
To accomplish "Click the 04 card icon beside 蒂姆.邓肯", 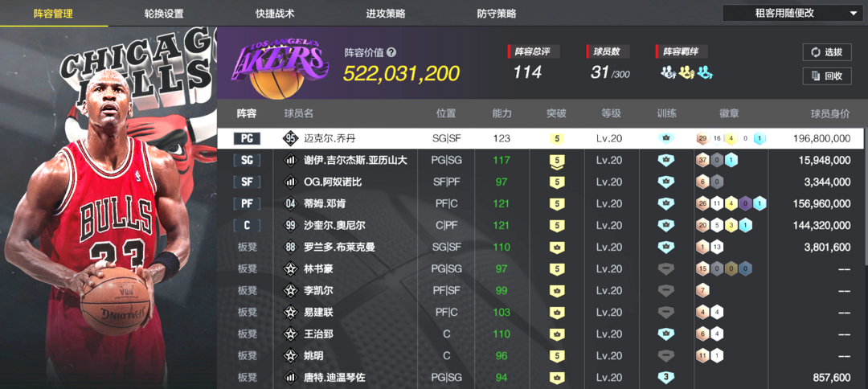I will click(x=290, y=203).
